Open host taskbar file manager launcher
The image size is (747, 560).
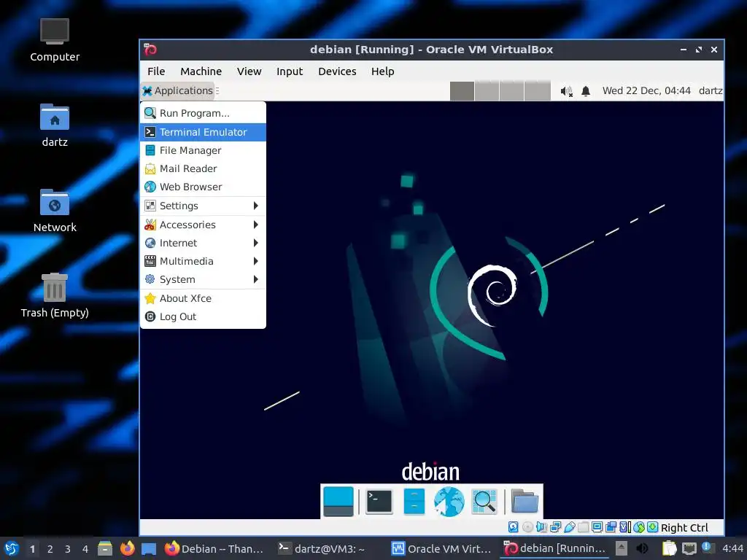click(x=105, y=548)
